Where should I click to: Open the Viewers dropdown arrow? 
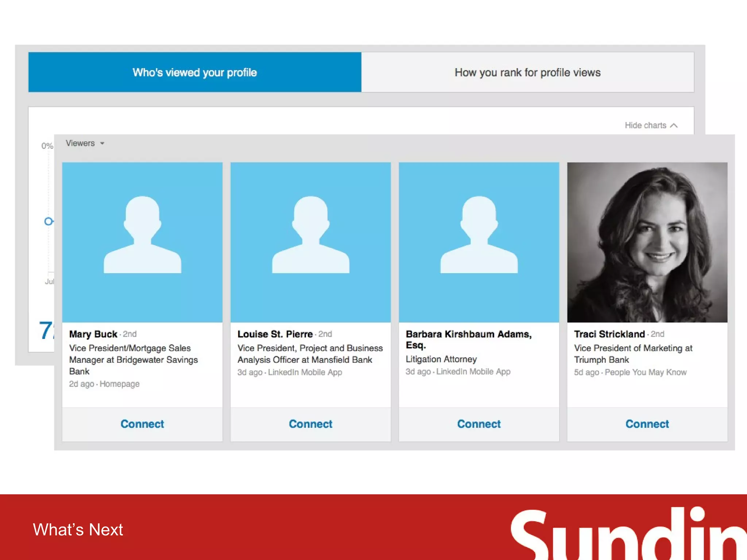102,143
